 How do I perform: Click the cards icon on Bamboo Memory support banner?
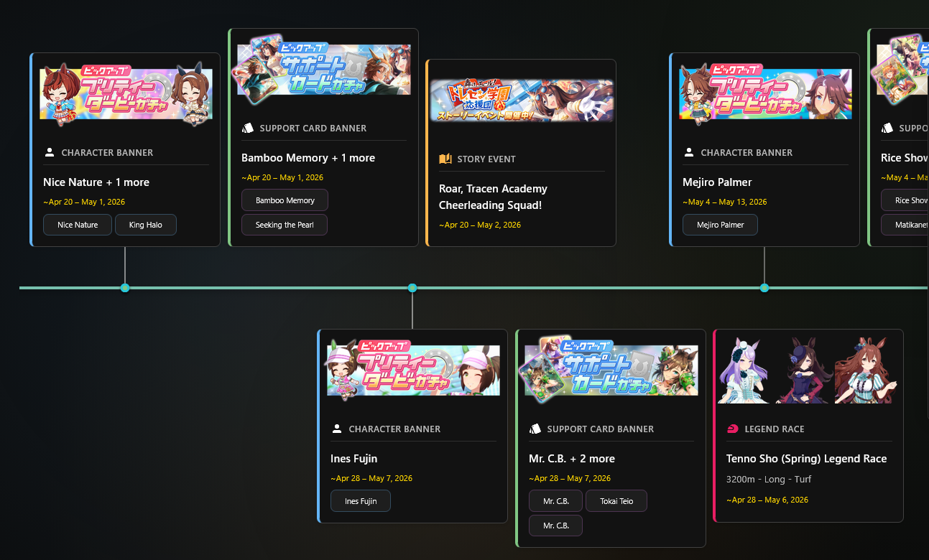coord(248,128)
